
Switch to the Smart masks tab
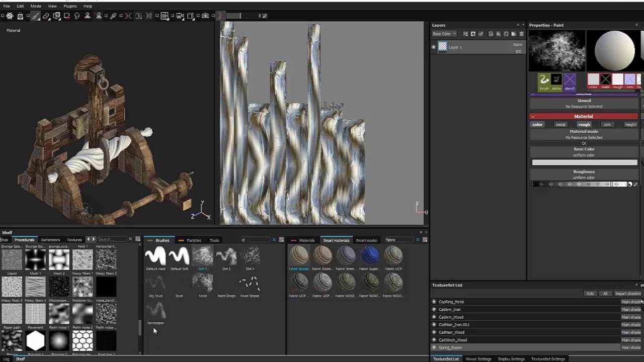(x=366, y=240)
